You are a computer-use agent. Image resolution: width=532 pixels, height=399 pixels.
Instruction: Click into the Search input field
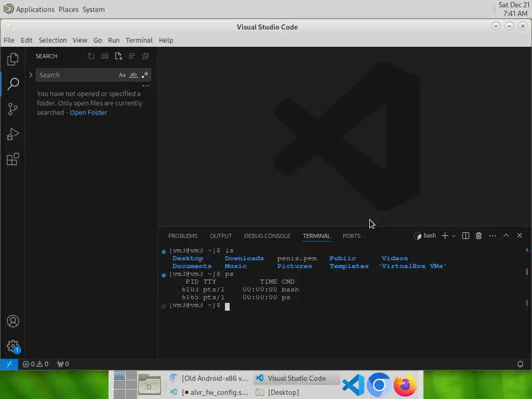pos(77,75)
